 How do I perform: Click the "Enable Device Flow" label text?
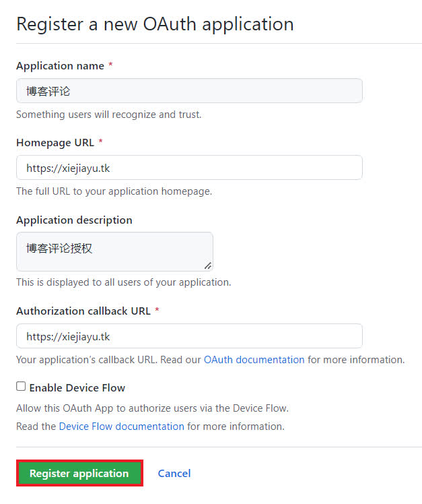click(77, 388)
